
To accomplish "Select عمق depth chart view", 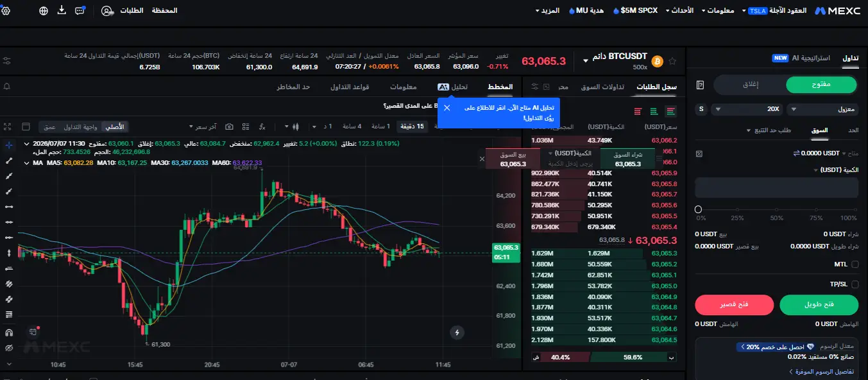I will [49, 126].
